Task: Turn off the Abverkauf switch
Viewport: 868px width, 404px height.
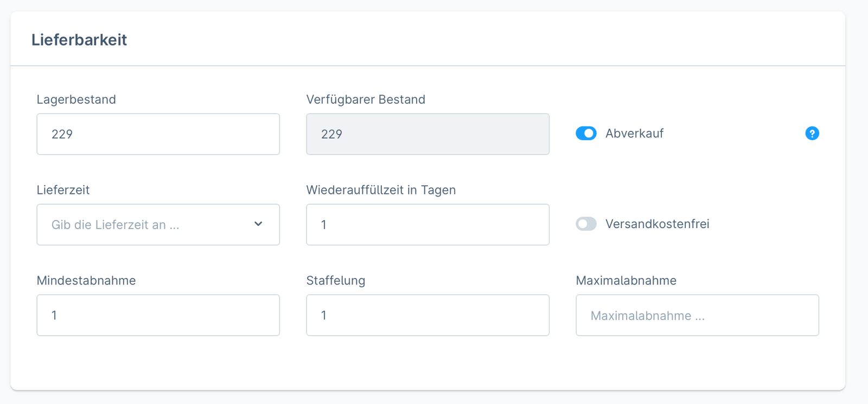Action: click(x=586, y=133)
